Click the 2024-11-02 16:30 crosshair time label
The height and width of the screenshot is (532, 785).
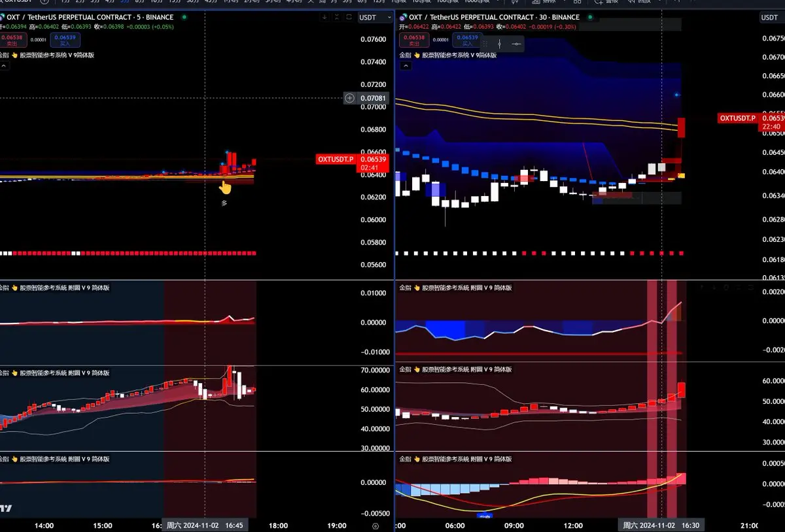click(661, 525)
